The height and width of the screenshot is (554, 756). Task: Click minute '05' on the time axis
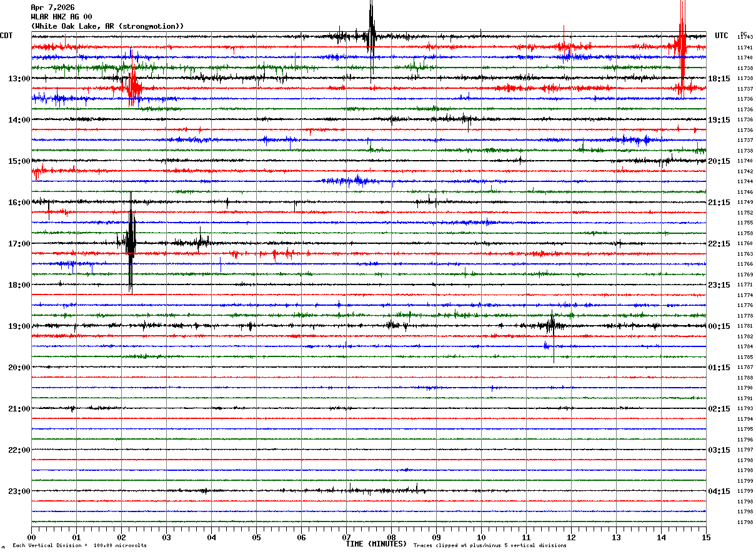coord(256,537)
